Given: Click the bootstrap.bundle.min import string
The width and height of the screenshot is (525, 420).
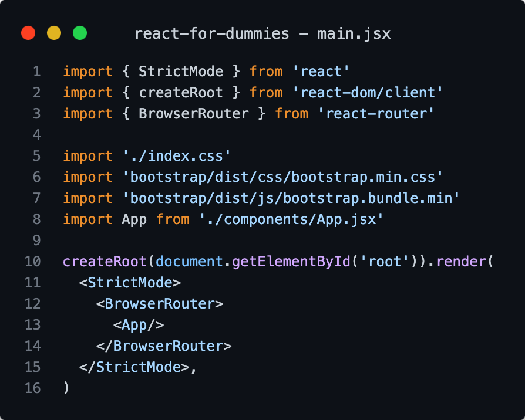Looking at the screenshot, I should click(x=291, y=198).
